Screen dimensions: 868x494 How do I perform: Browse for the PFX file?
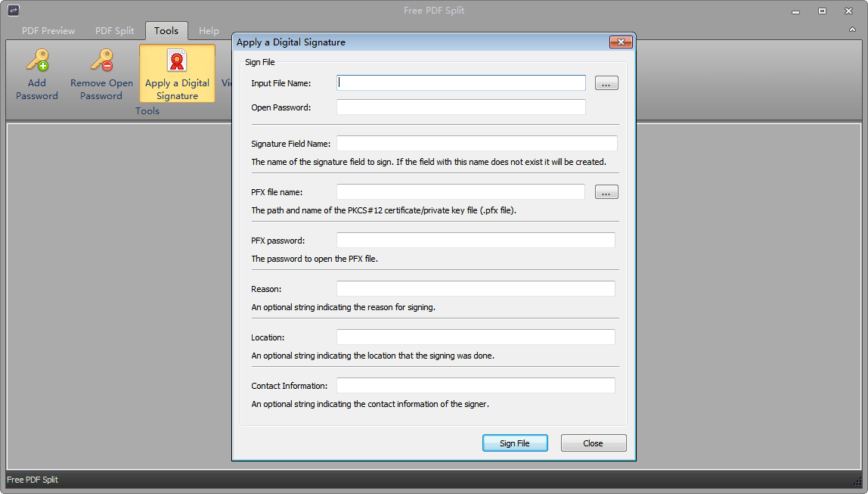pos(606,192)
